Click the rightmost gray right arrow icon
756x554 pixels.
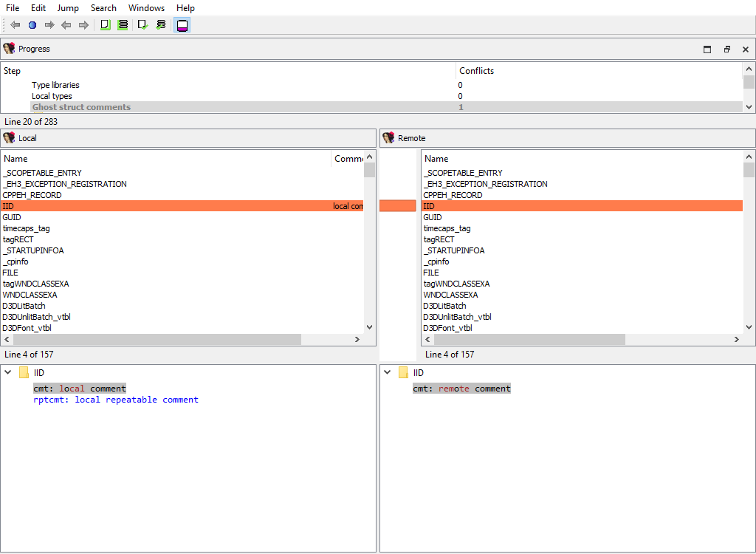tap(83, 25)
